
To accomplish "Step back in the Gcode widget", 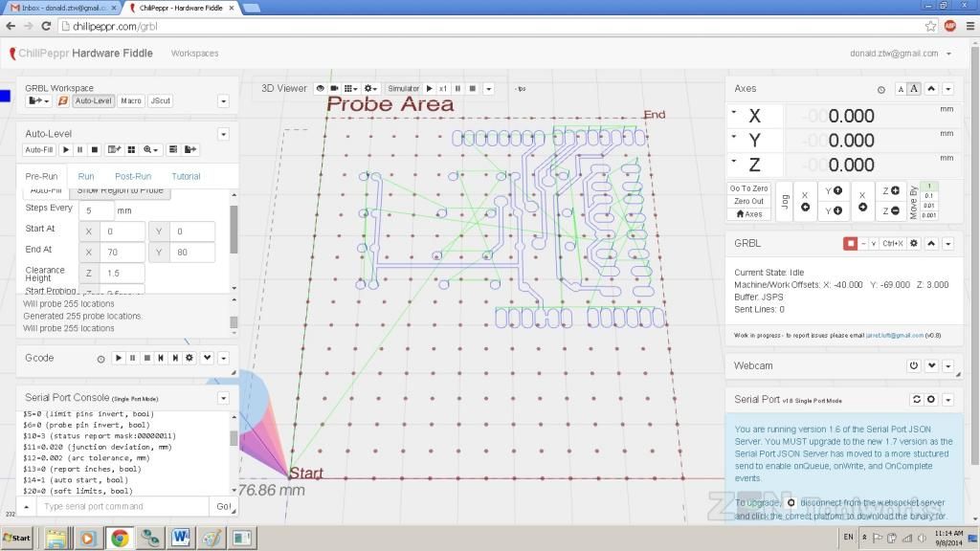I will pyautogui.click(x=161, y=358).
